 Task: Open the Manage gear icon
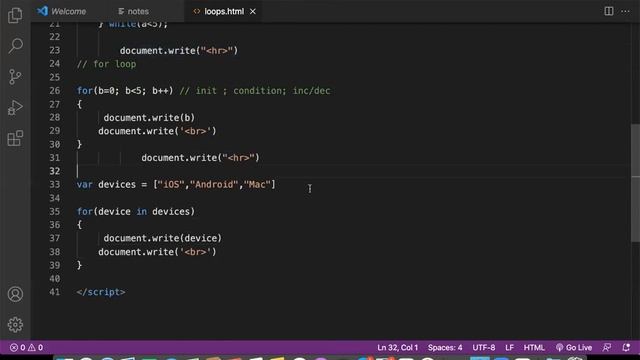(x=15, y=324)
